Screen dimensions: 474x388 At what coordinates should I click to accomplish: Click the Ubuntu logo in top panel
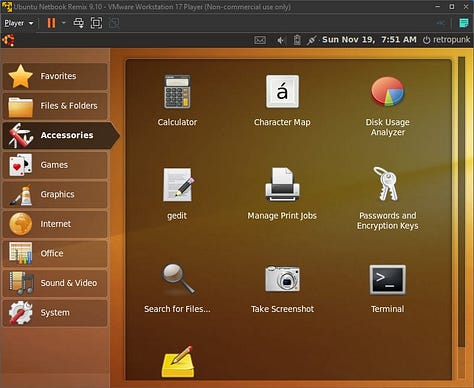[8, 40]
